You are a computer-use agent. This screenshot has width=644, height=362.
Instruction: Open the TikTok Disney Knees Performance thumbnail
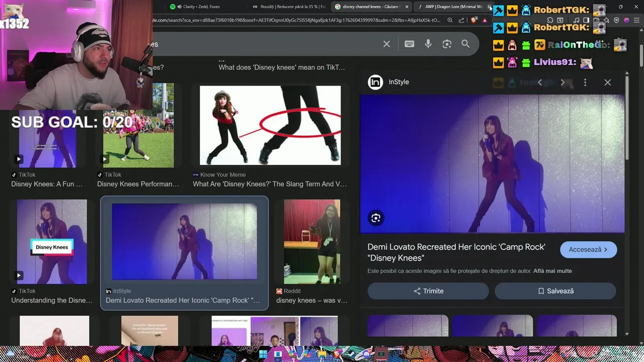point(138,125)
